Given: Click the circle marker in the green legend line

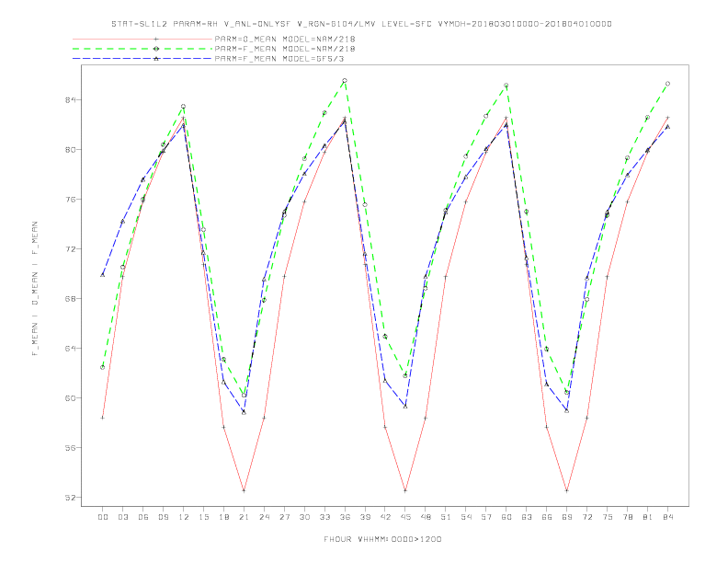Looking at the screenshot, I should click(156, 49).
